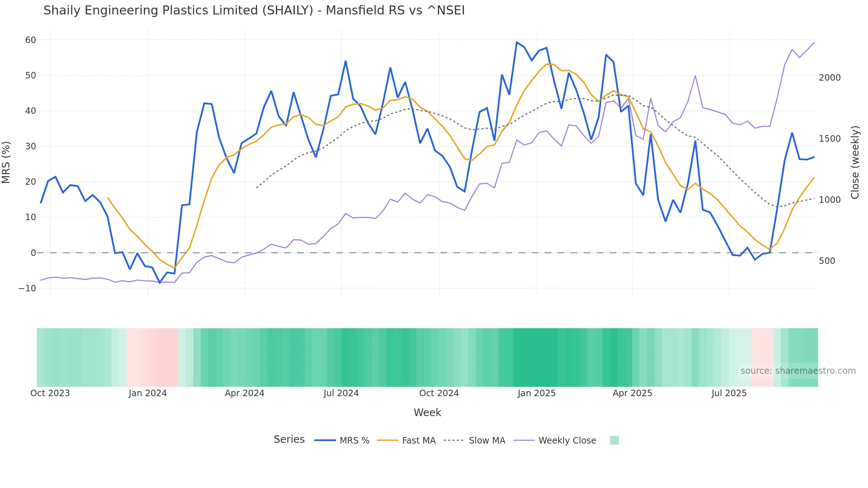Viewport: 868px width, 488px height.
Task: Click the dark green Jan 2025 heatmap band
Action: [x=535, y=358]
